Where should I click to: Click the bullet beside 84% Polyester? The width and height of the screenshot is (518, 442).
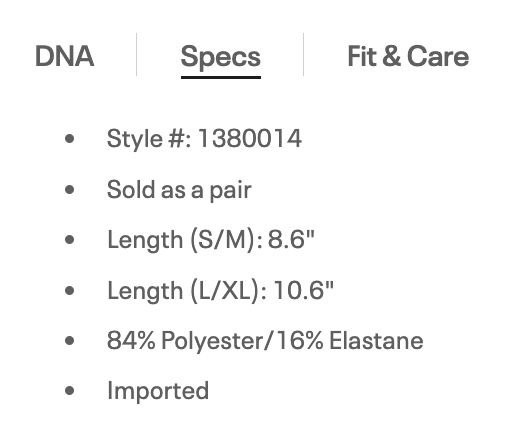tap(69, 341)
